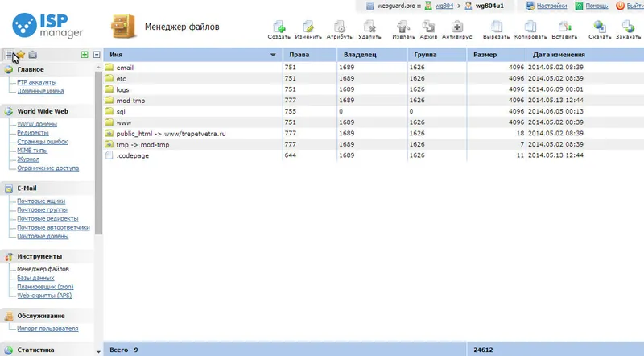
Task: Select the www folder name
Action: coord(124,122)
